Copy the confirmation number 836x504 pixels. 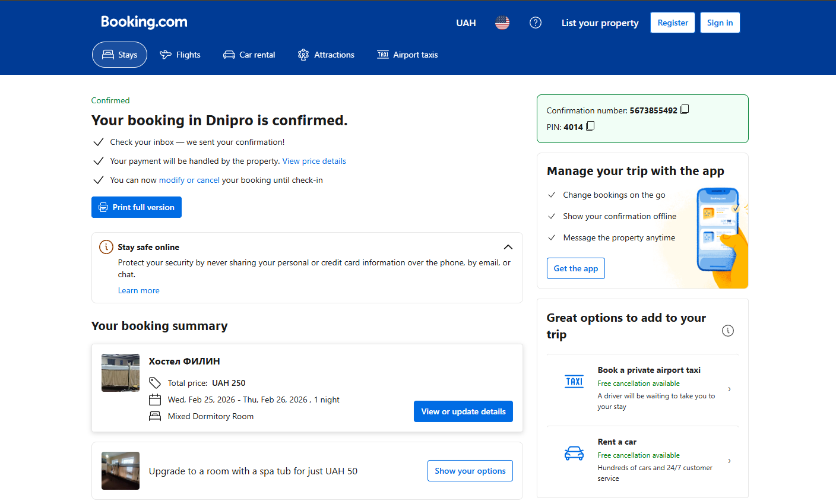[x=685, y=110]
